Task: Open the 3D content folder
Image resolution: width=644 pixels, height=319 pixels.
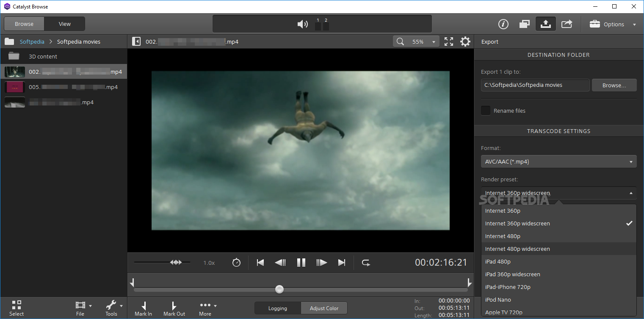Action: (64, 56)
